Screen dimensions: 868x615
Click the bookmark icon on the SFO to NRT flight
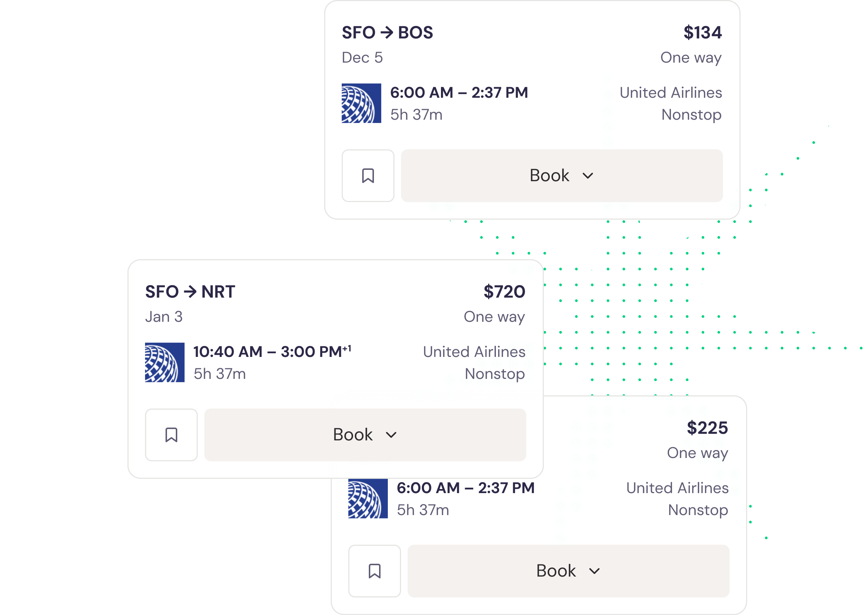(171, 435)
